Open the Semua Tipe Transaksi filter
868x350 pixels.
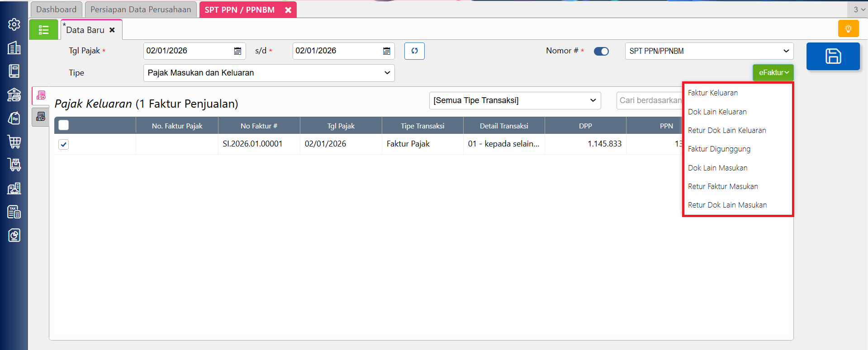coord(515,100)
